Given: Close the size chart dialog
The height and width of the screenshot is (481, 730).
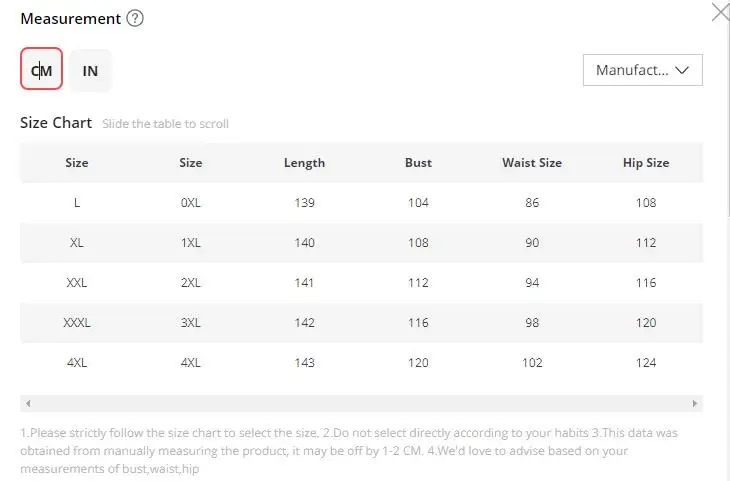Looking at the screenshot, I should (x=721, y=12).
